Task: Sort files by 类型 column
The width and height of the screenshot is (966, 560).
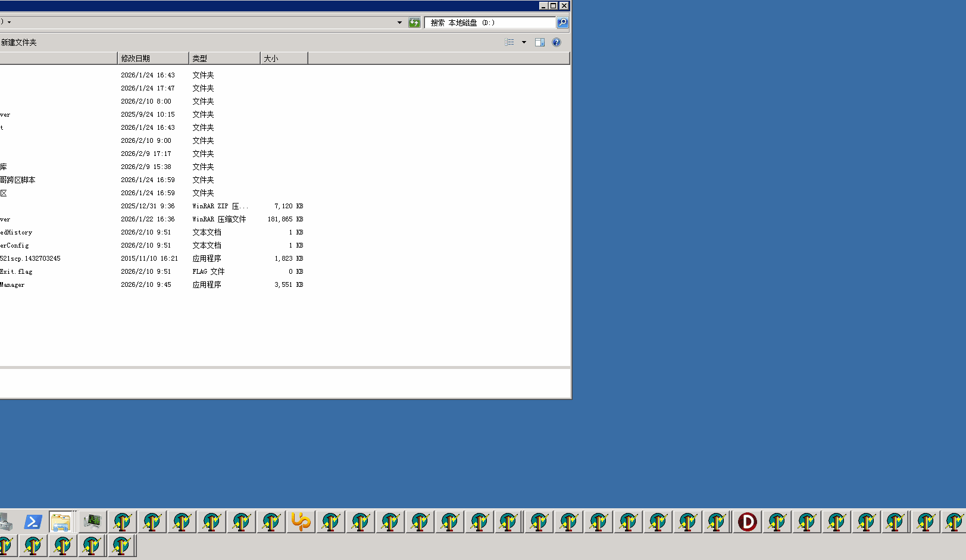Action: [224, 58]
